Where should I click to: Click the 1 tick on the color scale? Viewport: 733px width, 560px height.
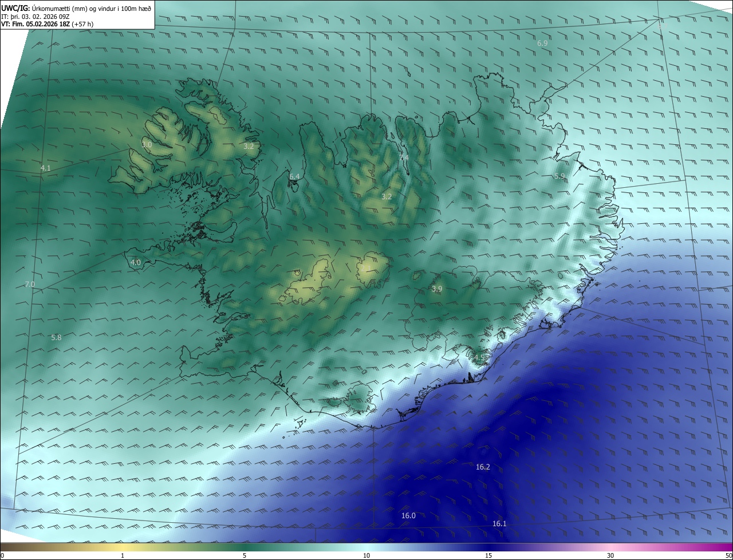pos(123,555)
